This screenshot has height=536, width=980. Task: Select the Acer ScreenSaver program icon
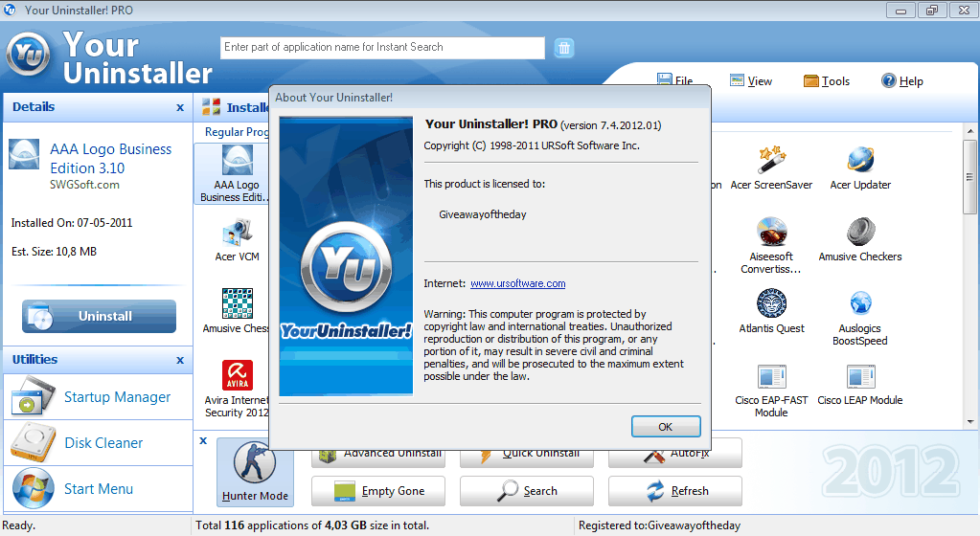(x=772, y=161)
